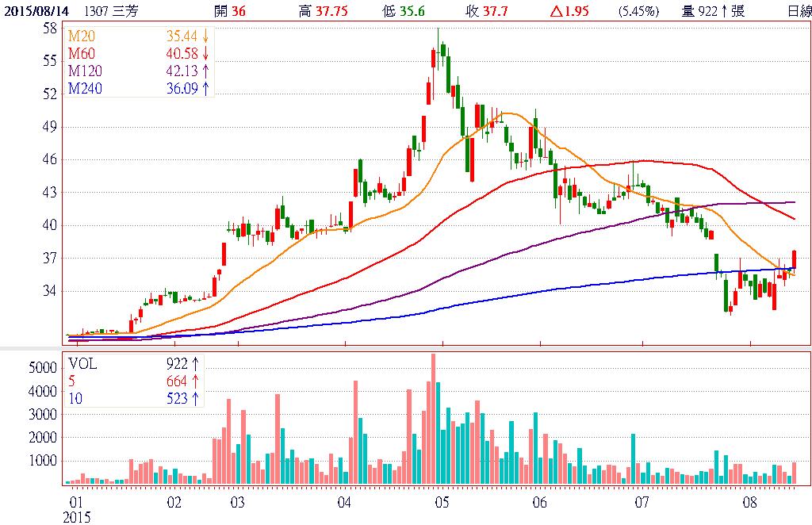Image resolution: width=812 pixels, height=525 pixels.
Task: Click the 日線 daily chart label
Action: click(x=799, y=10)
